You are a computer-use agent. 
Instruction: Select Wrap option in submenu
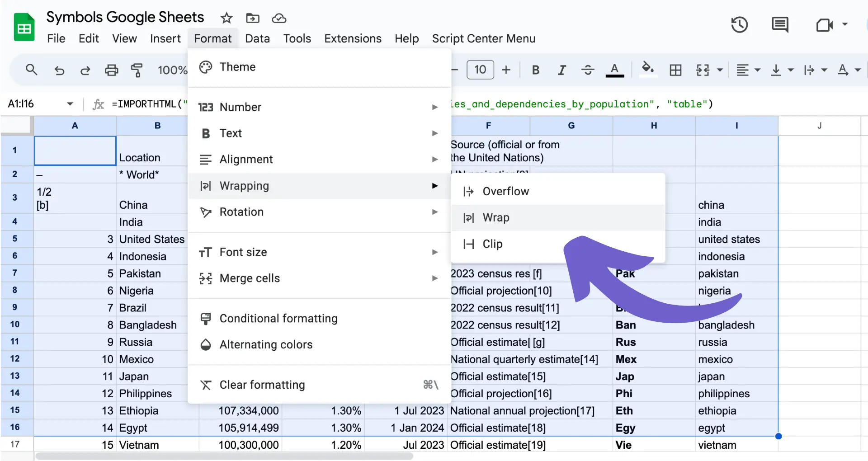pos(558,218)
